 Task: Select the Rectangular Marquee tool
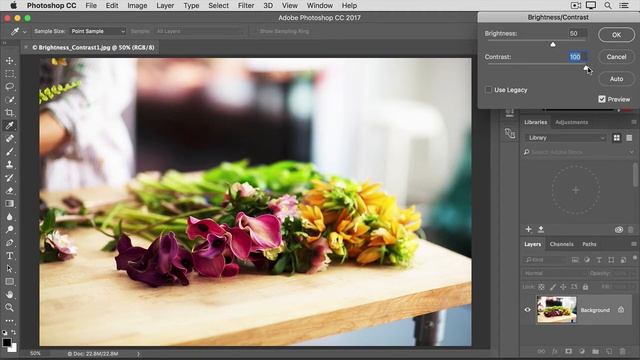tap(9, 74)
